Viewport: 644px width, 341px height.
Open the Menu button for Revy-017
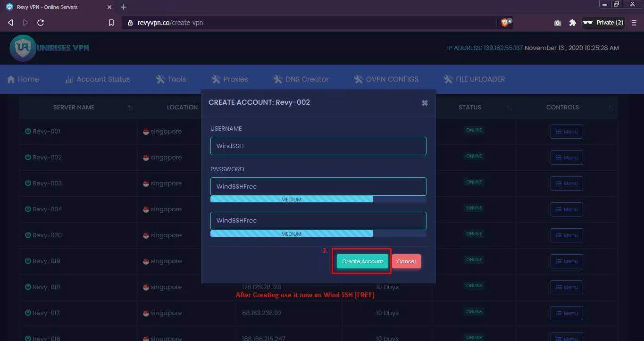tap(567, 313)
